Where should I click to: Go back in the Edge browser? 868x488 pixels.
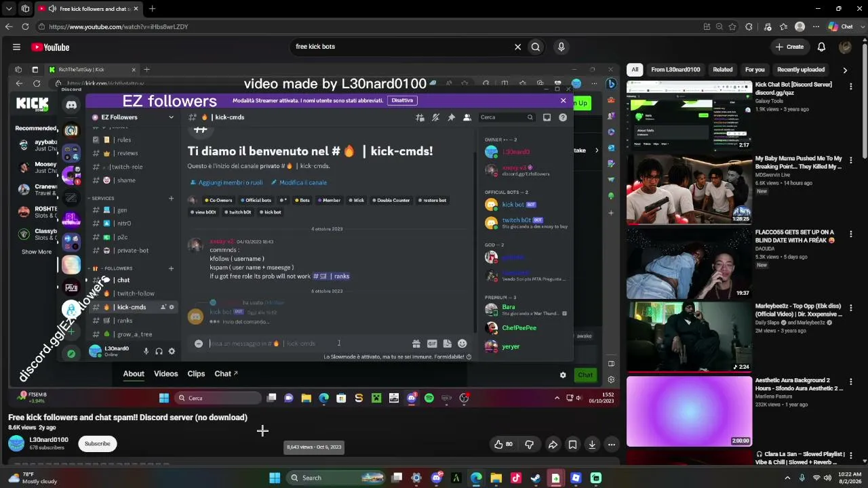9,26
